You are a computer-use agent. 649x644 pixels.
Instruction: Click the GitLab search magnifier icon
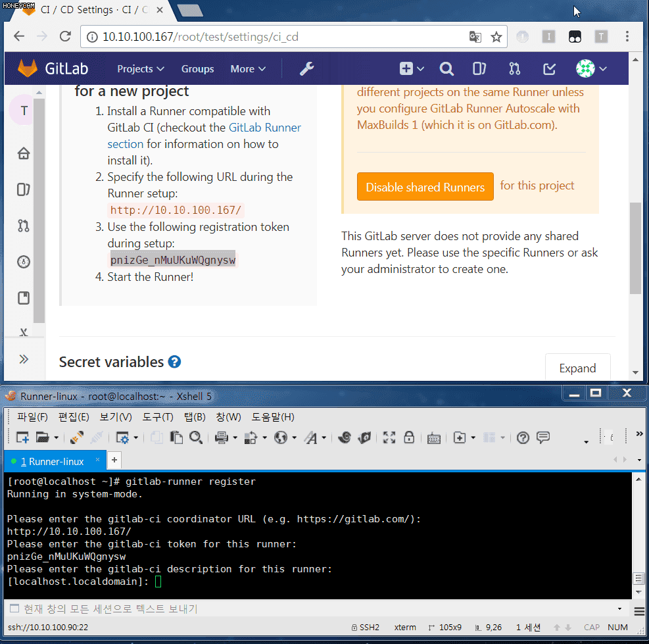[446, 69]
